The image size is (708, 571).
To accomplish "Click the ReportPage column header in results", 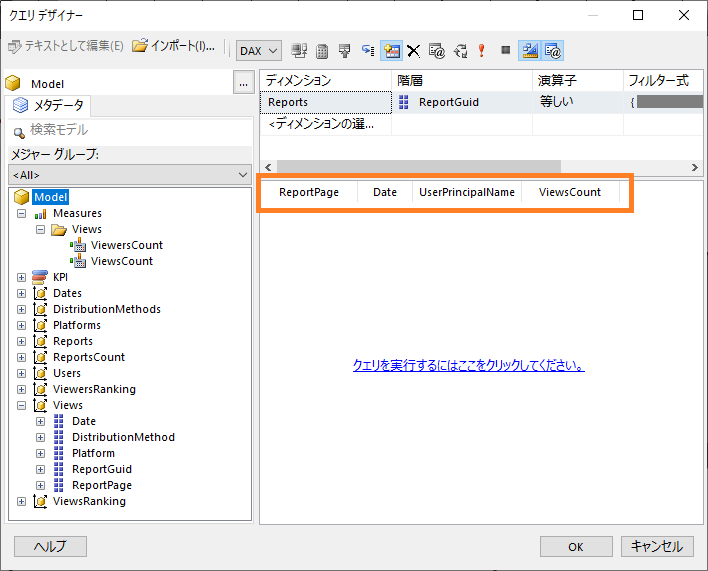I will point(309,192).
